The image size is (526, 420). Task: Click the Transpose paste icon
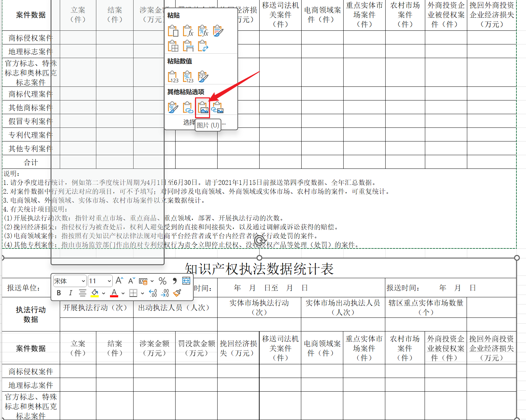click(203, 46)
